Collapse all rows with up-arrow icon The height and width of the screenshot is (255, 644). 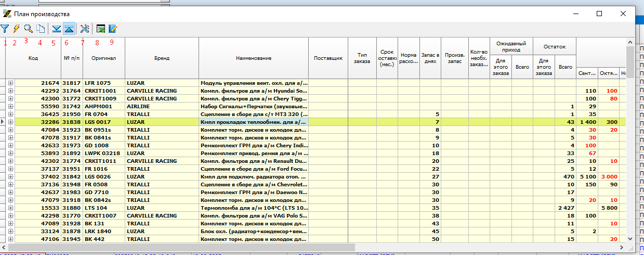(69, 29)
